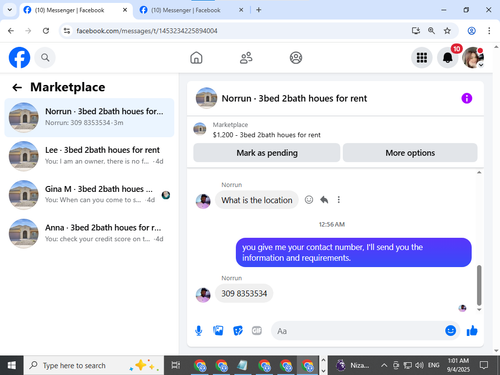
Task: Open Facebook search magnifier icon
Action: point(45,58)
